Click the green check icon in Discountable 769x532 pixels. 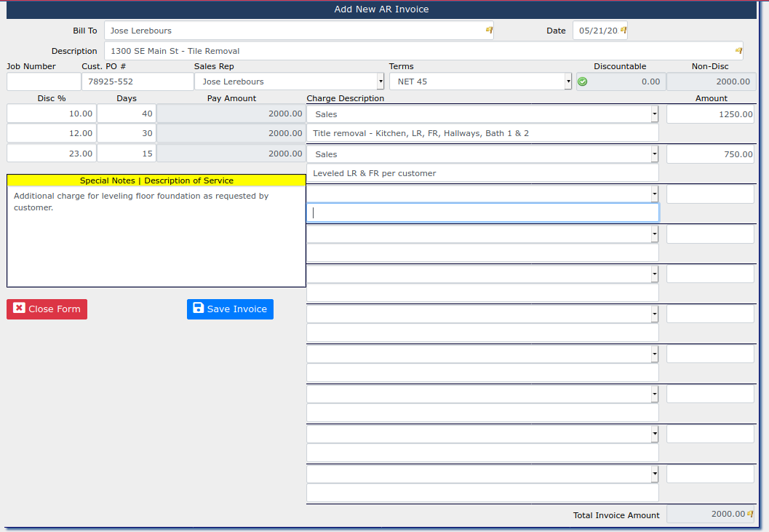tap(582, 82)
